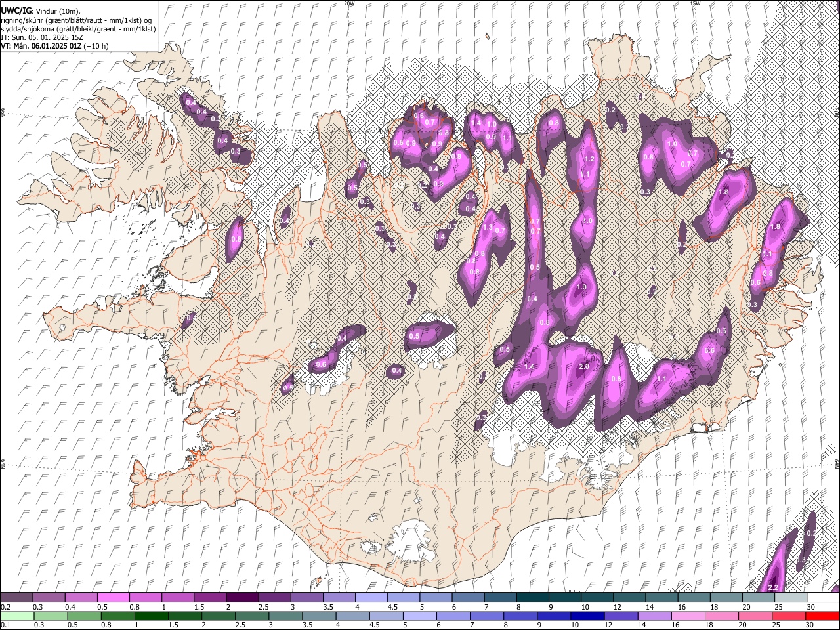Click the 2.2 value offshore in southeast corner
Screen dimensions: 840x630
point(773,587)
